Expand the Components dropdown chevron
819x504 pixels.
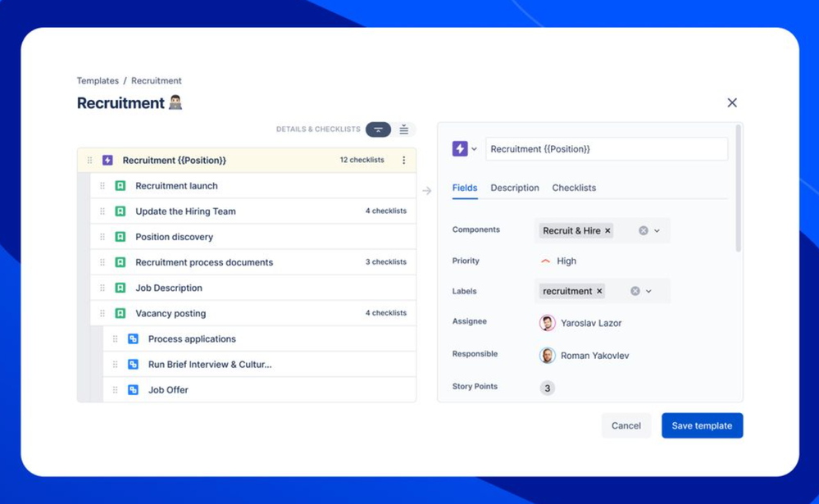pos(657,231)
